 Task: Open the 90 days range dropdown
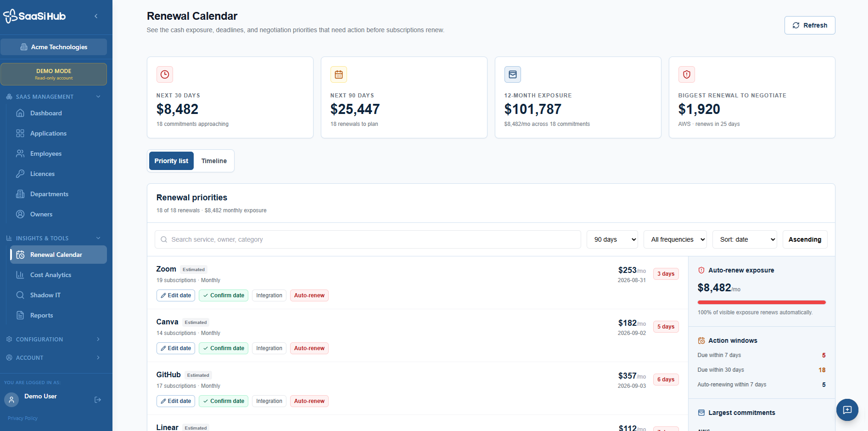click(612, 239)
